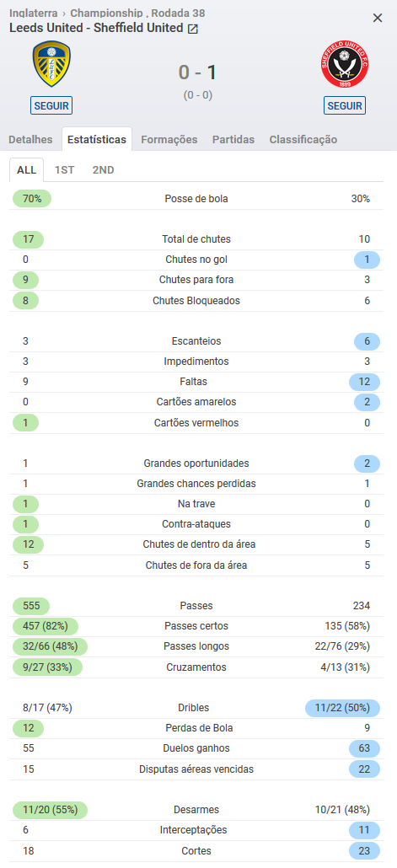Select the Estatísticas tab
397x868 pixels.
click(97, 140)
